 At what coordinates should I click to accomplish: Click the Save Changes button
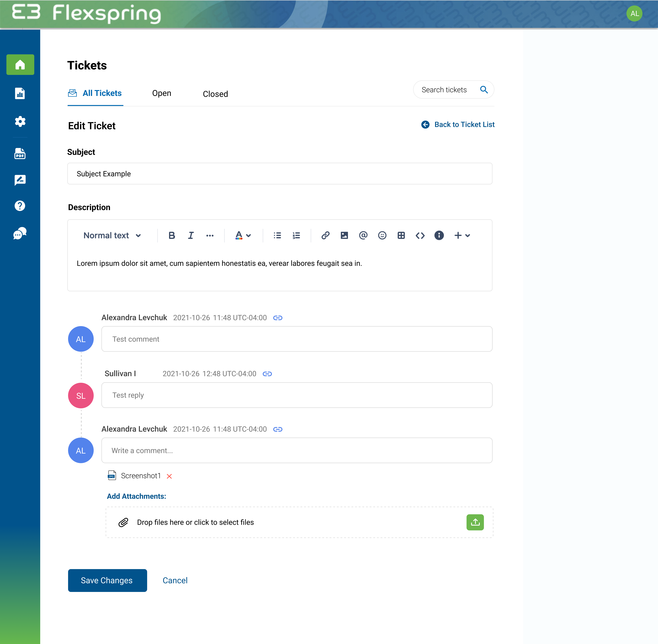click(108, 580)
